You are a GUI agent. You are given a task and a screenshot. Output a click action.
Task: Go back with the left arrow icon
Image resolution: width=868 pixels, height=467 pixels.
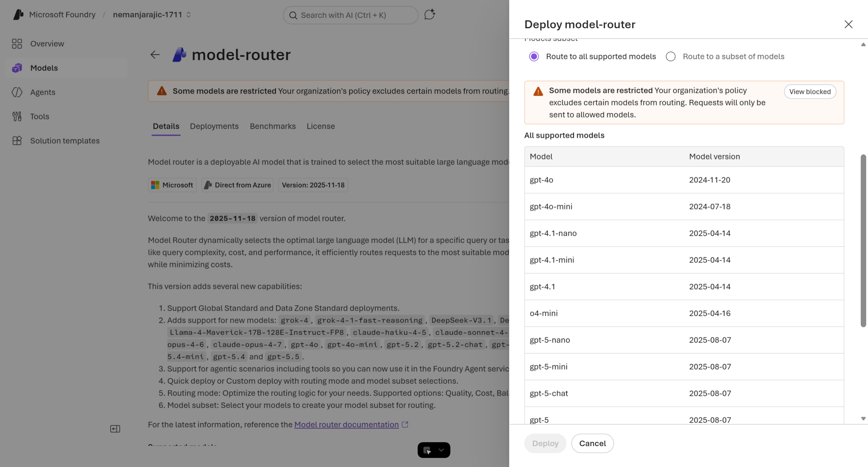(155, 54)
